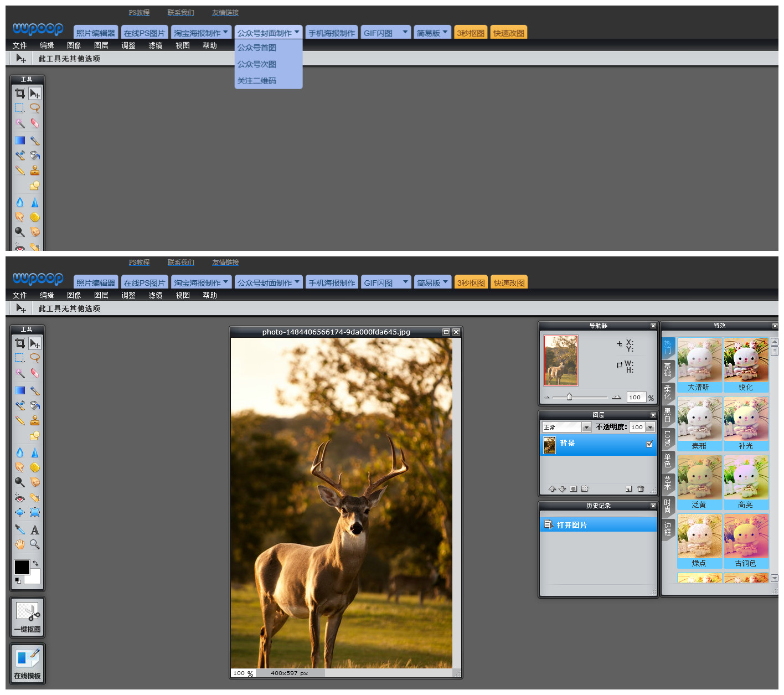Image resolution: width=784 pixels, height=695 pixels.
Task: Apply the 锐化 effect thumbnail
Action: [746, 365]
